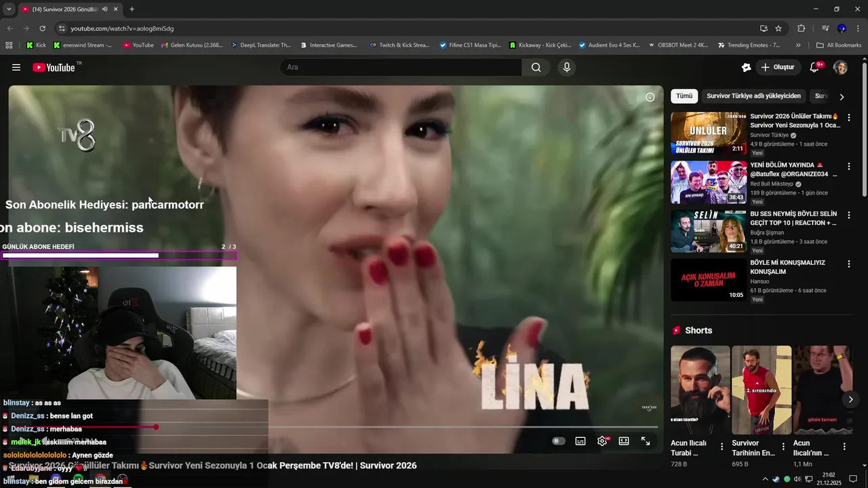Go back in the browser

point(9,28)
